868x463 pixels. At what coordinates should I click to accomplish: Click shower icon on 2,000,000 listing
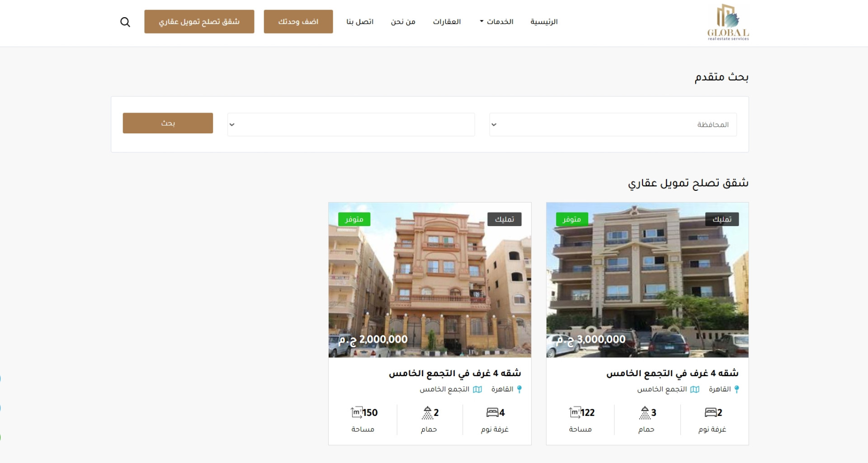pos(427,412)
